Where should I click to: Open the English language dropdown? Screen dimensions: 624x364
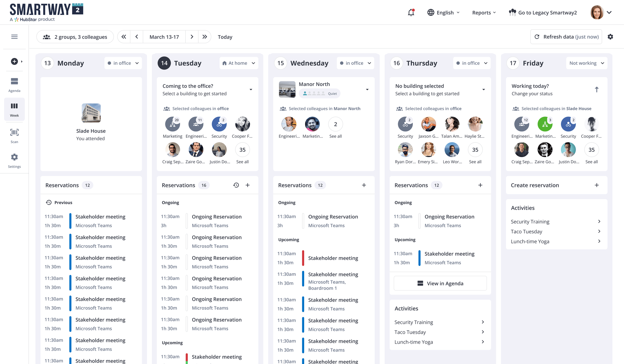(443, 12)
